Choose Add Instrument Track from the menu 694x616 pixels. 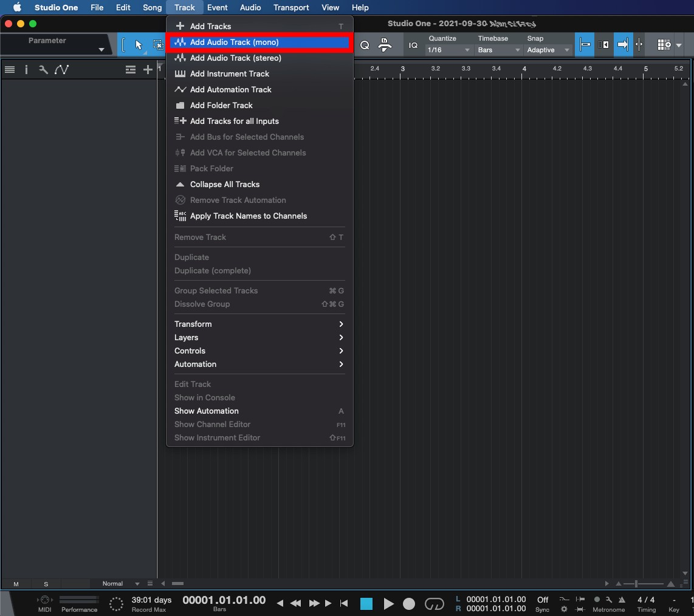tap(230, 74)
